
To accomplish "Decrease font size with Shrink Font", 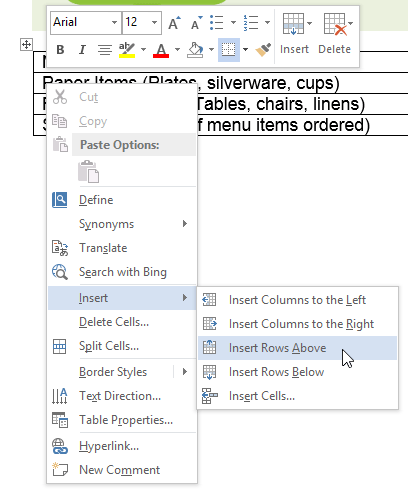I will point(196,23).
